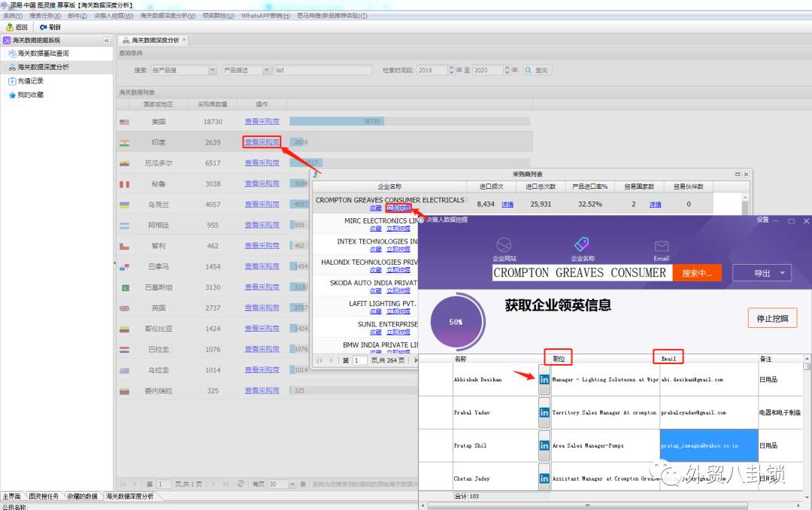Maximize the 采购商列表 popup window

pos(738,175)
